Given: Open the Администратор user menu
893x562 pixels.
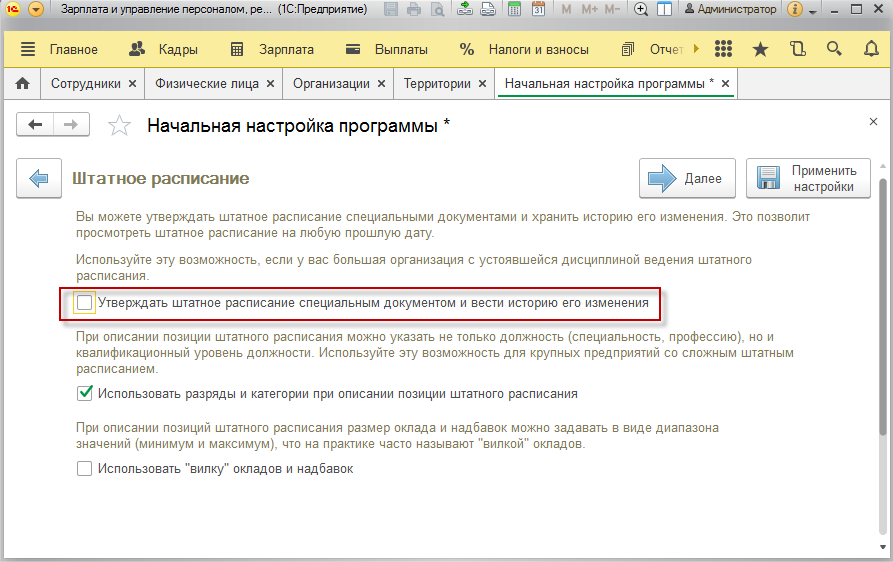Looking at the screenshot, I should 728,9.
